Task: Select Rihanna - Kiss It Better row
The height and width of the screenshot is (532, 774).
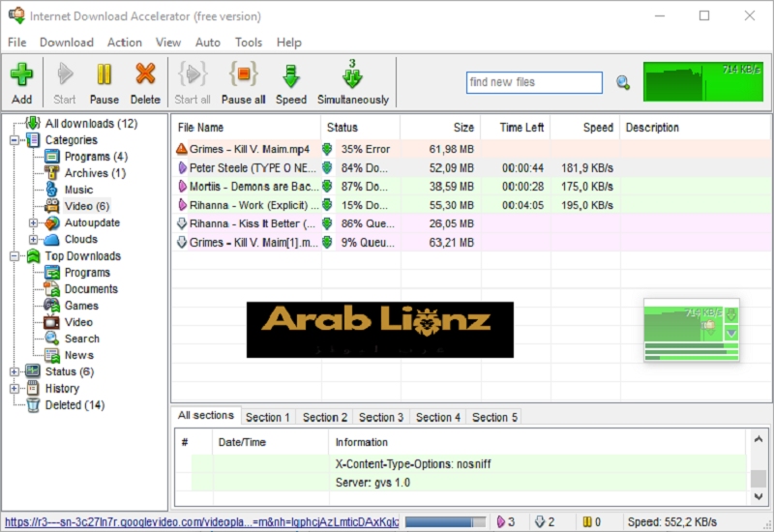Action: click(471, 224)
